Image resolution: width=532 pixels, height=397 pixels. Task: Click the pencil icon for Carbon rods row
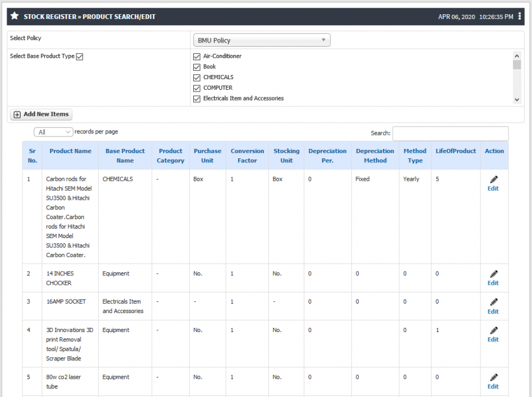click(x=494, y=180)
